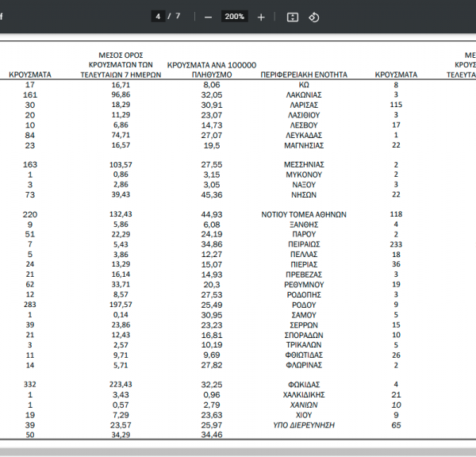Select the ΛΑΡΙΣΑΣ region name
476x457 pixels.
[304, 105]
